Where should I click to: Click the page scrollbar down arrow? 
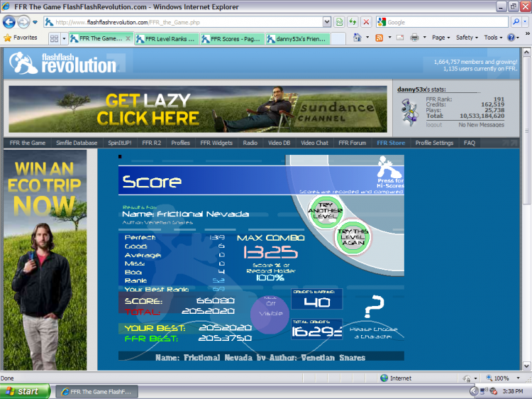(x=526, y=366)
